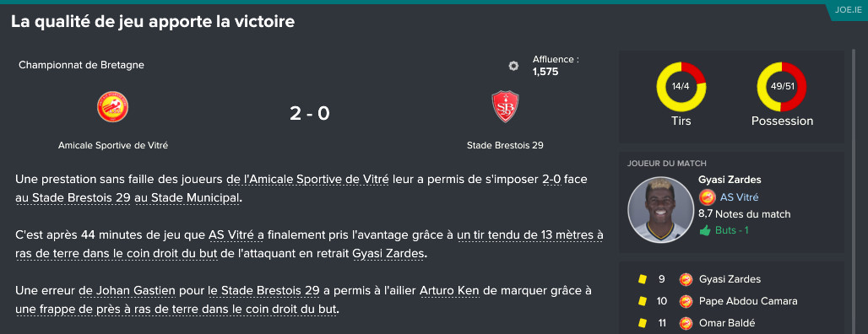Click club badge next to Omar Baldé
This screenshot has height=334, width=868.
click(686, 323)
